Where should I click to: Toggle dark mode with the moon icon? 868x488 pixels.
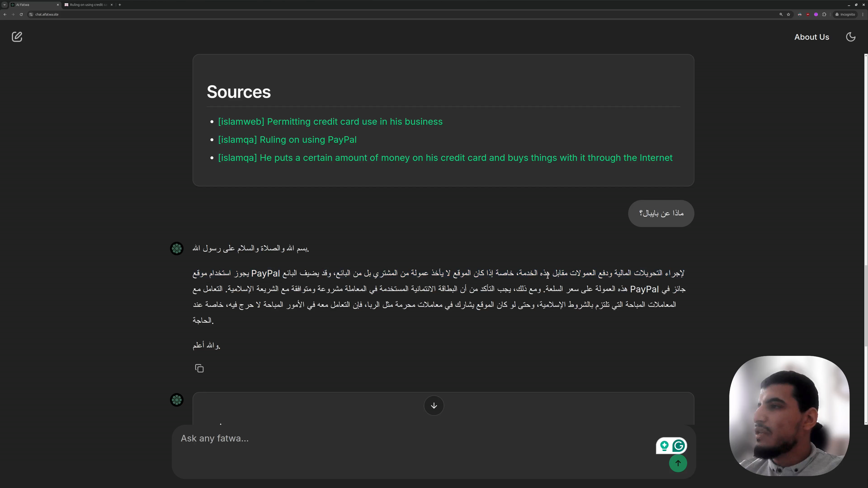click(850, 37)
